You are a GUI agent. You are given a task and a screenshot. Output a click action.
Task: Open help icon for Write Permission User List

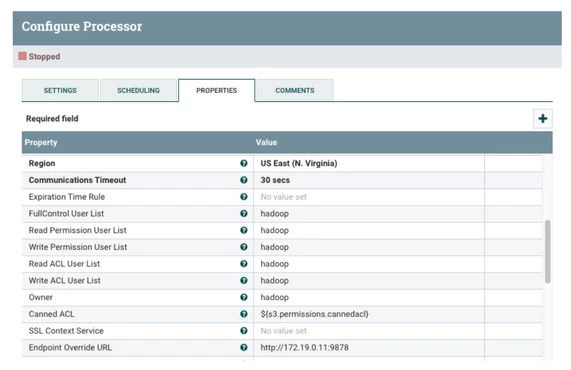(x=244, y=247)
